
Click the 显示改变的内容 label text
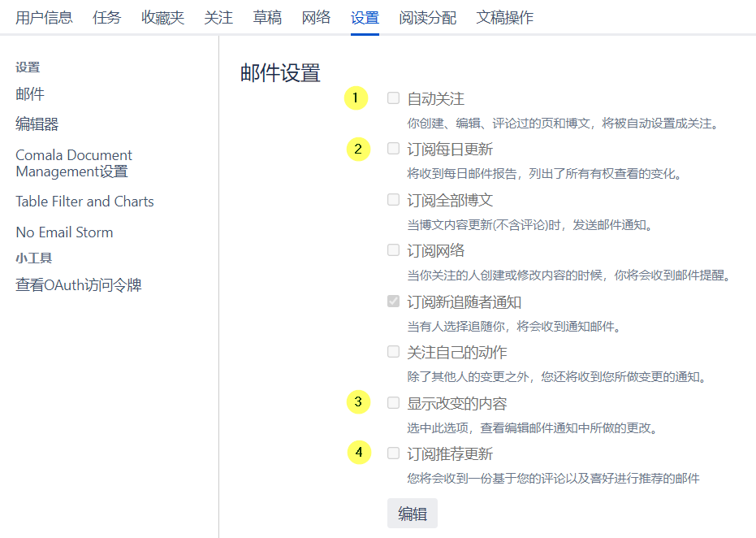click(457, 403)
